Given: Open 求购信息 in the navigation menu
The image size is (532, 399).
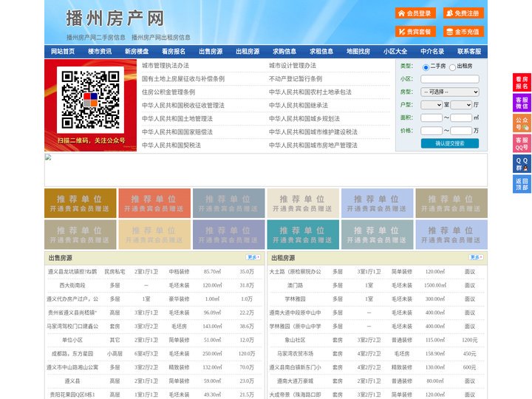Looking at the screenshot, I should click(284, 52).
